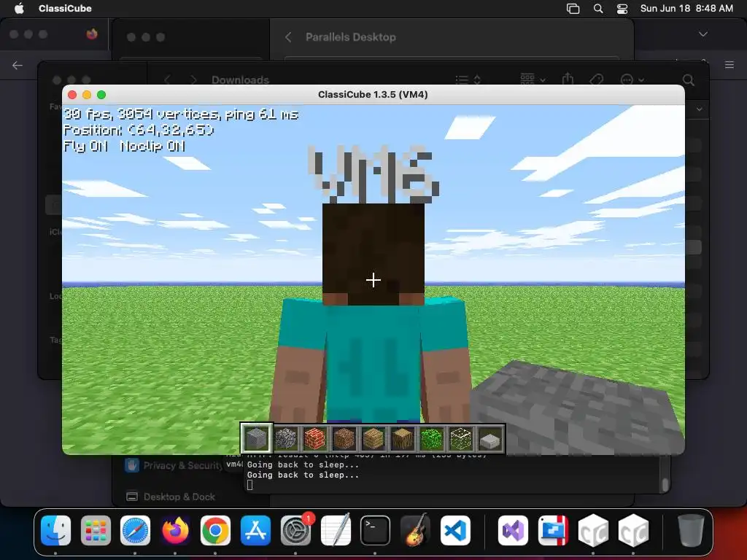This screenshot has width=747, height=560.
Task: Open Launchpad from the Dock
Action: (96, 530)
